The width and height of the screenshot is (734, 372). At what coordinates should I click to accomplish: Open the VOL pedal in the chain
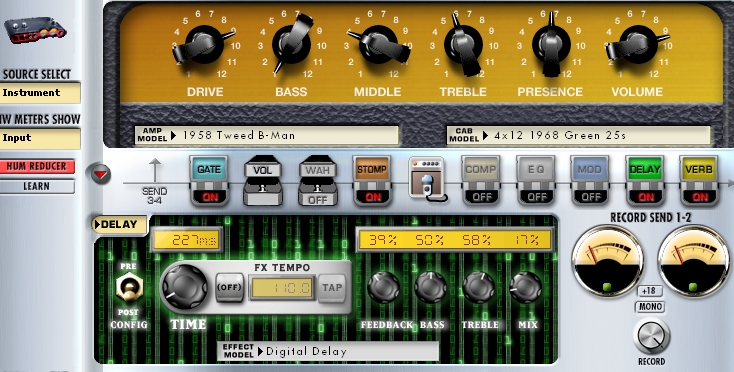[x=263, y=183]
